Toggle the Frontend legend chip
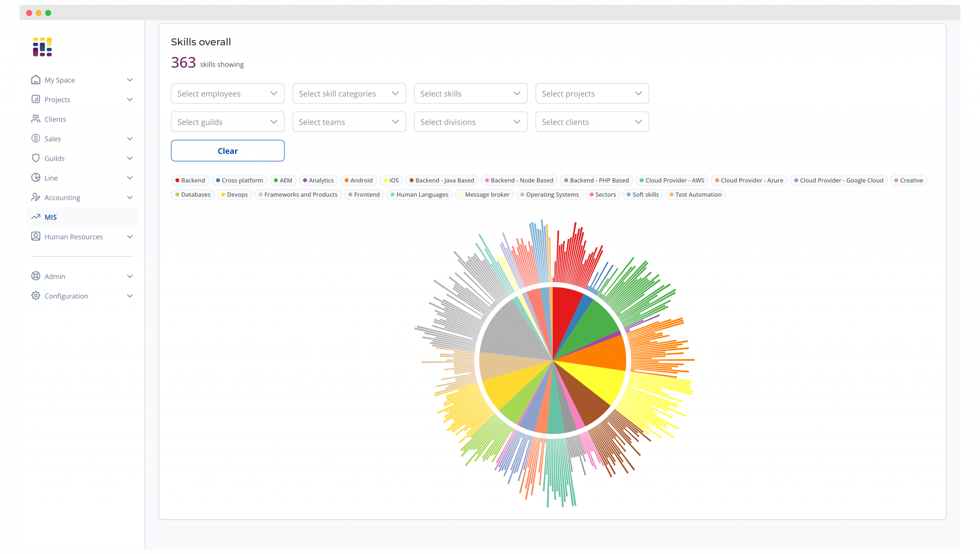Viewport: 980px width, 554px height. click(364, 194)
